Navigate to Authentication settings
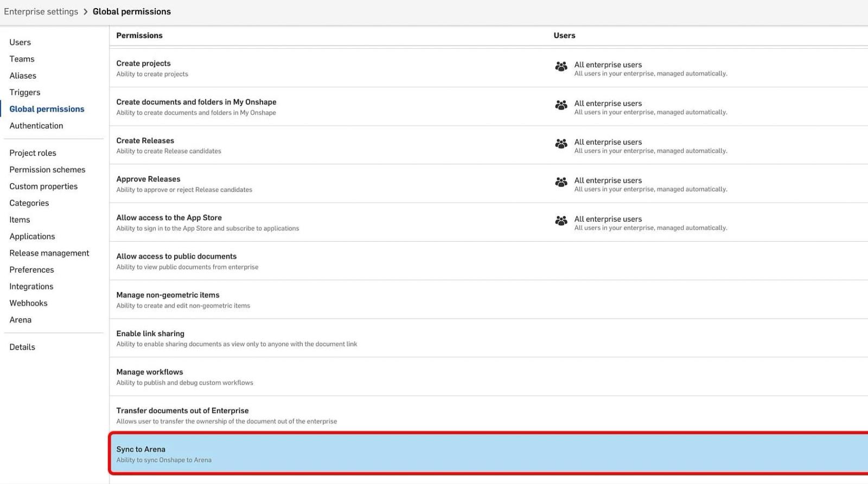 click(36, 126)
